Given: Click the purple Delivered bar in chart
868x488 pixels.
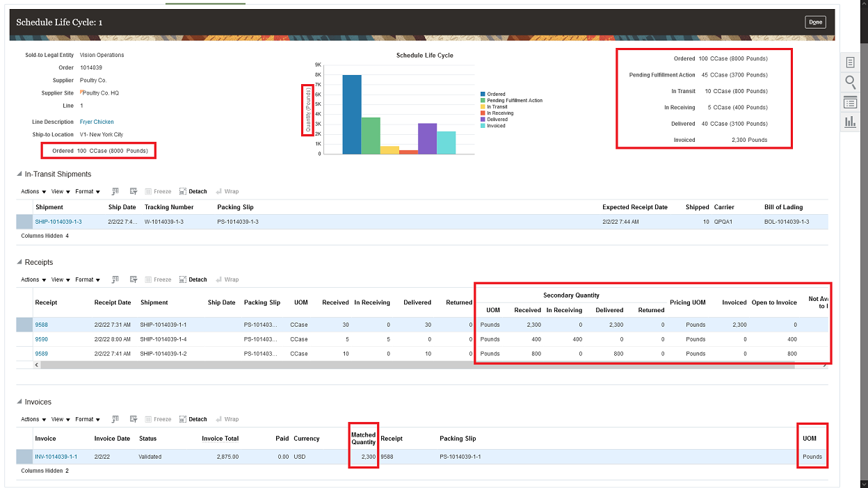Looking at the screenshot, I should [427, 138].
